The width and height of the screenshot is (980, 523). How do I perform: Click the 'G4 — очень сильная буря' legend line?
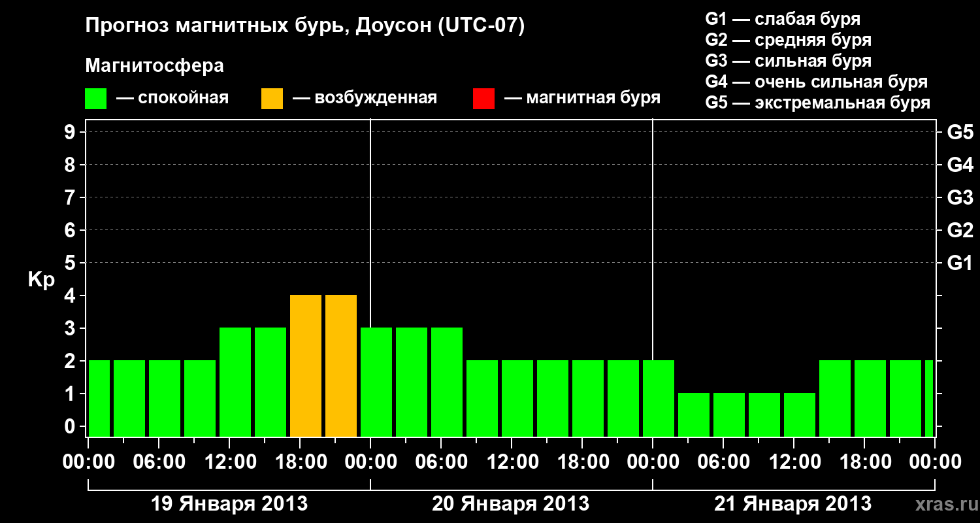[x=816, y=82]
